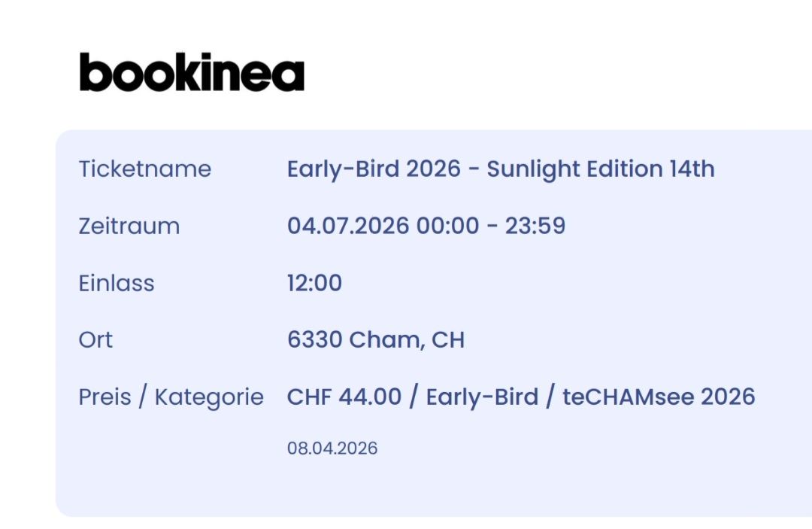The width and height of the screenshot is (812, 529).
Task: Click the date 04.07.2026 00:00 - 23:59
Action: (426, 226)
